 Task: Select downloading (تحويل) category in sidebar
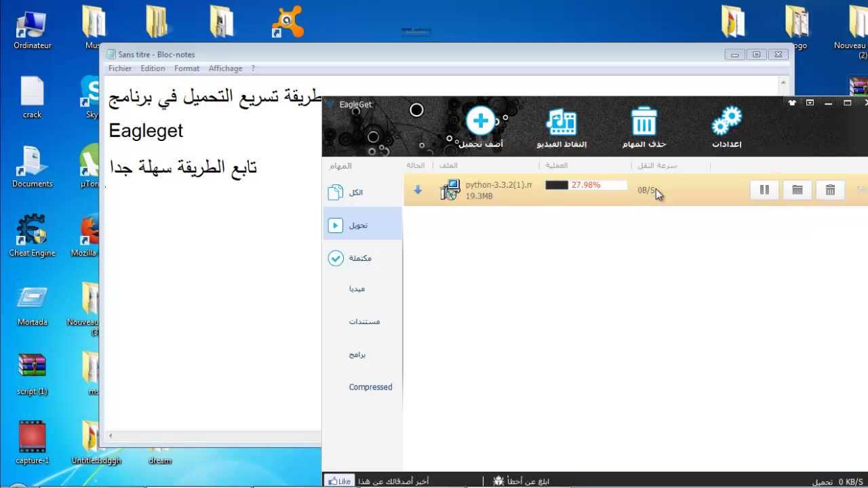point(362,225)
